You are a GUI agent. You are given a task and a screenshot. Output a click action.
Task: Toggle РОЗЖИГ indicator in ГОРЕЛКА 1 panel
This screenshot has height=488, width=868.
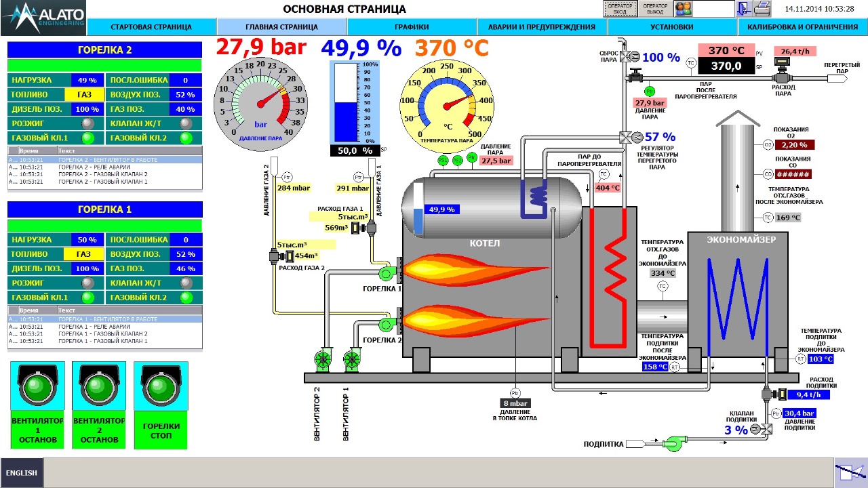[x=87, y=283]
